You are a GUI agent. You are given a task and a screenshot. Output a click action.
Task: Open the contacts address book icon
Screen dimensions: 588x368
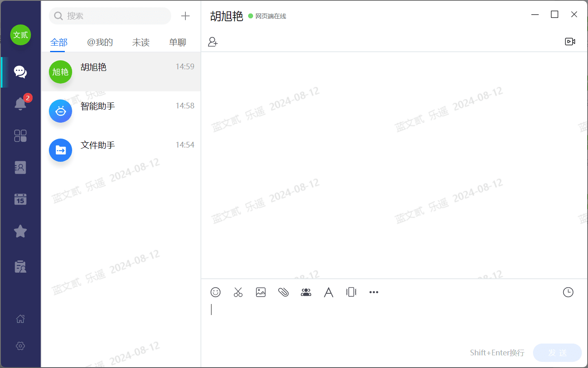[x=20, y=167]
